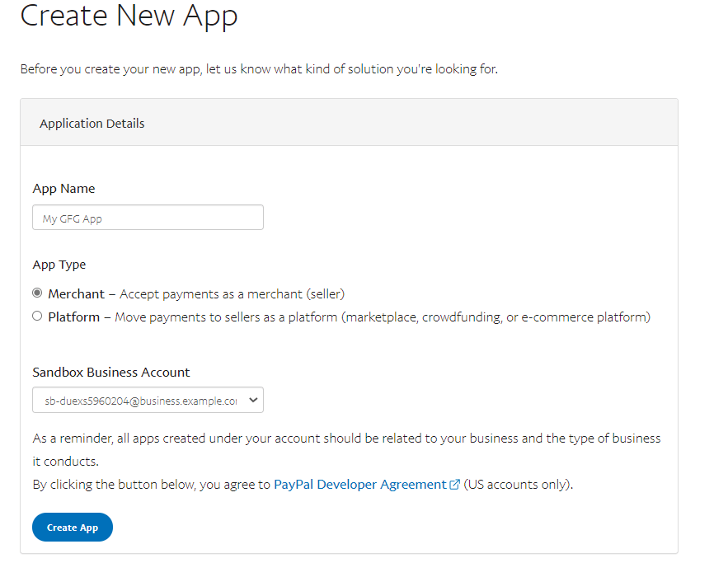Click the Sandbox Business Account label
Screen dimensions: 728x577
coord(110,372)
